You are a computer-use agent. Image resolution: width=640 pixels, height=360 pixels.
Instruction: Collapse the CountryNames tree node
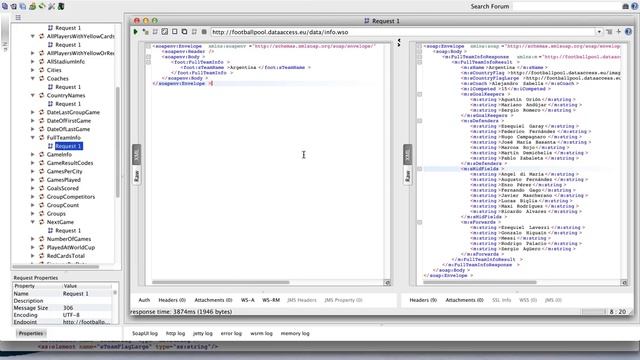pyautogui.click(x=33, y=96)
